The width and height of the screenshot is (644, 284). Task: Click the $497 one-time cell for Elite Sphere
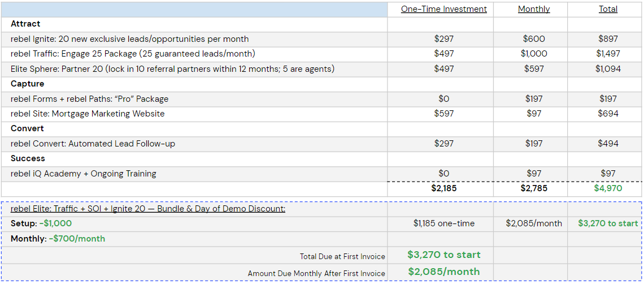coord(443,69)
